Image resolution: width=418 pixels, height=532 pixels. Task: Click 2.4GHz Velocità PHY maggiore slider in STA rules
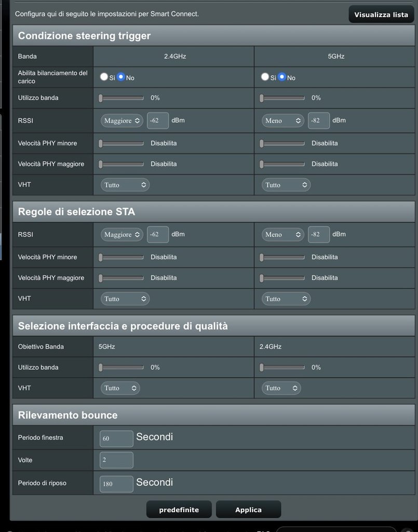(122, 278)
